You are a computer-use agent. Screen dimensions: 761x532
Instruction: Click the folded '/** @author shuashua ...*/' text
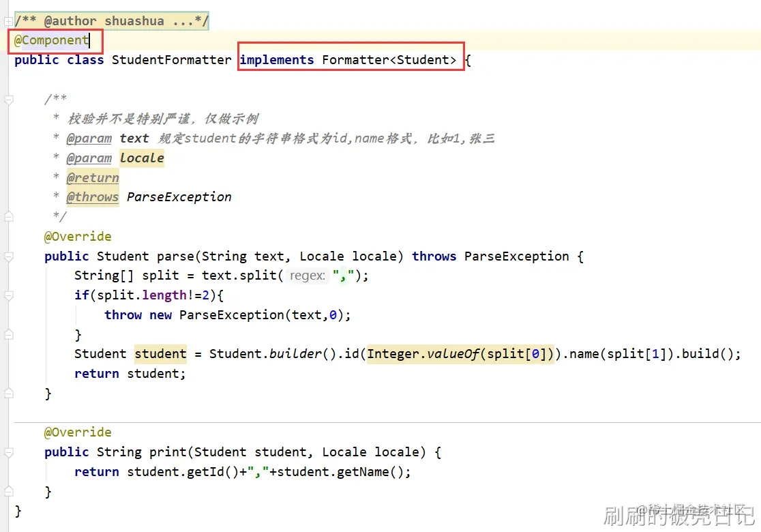coord(112,21)
